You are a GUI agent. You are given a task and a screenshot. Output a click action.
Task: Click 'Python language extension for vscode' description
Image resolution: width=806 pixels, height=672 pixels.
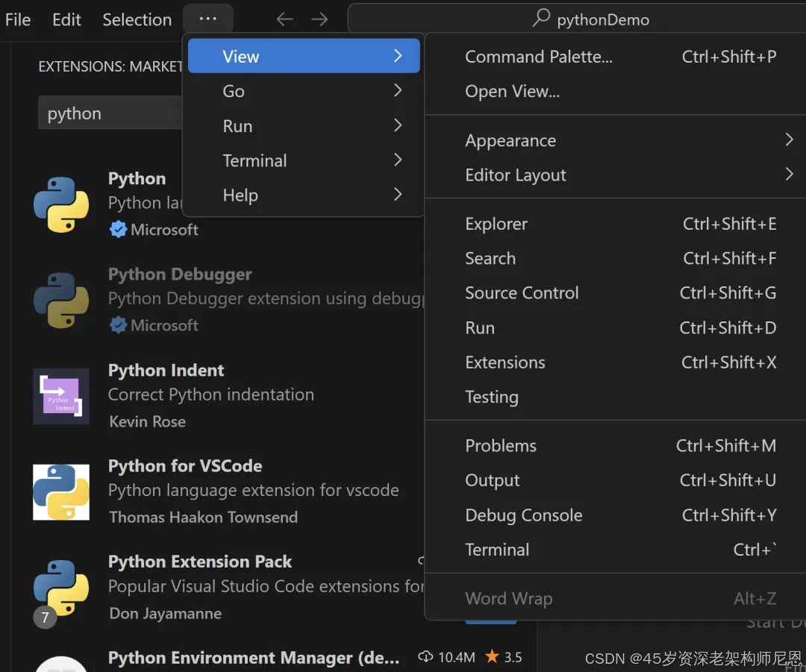(x=254, y=490)
